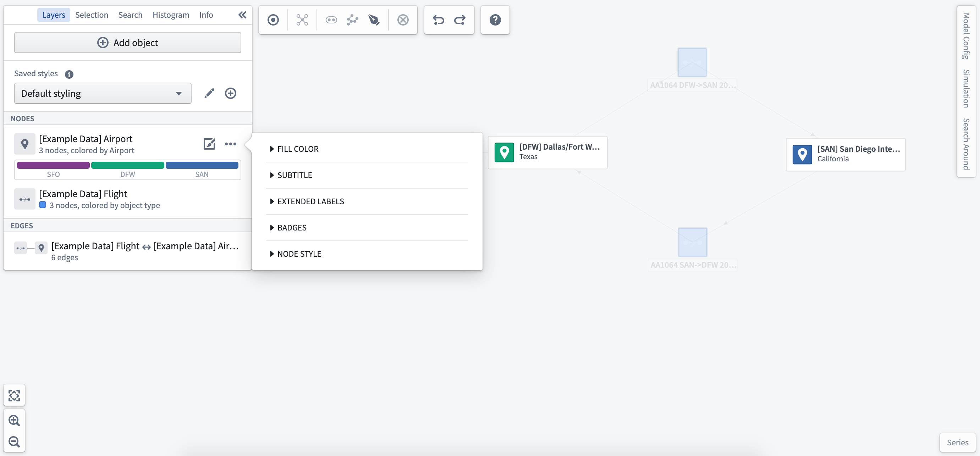Open the Histogram tab
Image resolution: width=980 pixels, height=456 pixels.
[x=171, y=15]
